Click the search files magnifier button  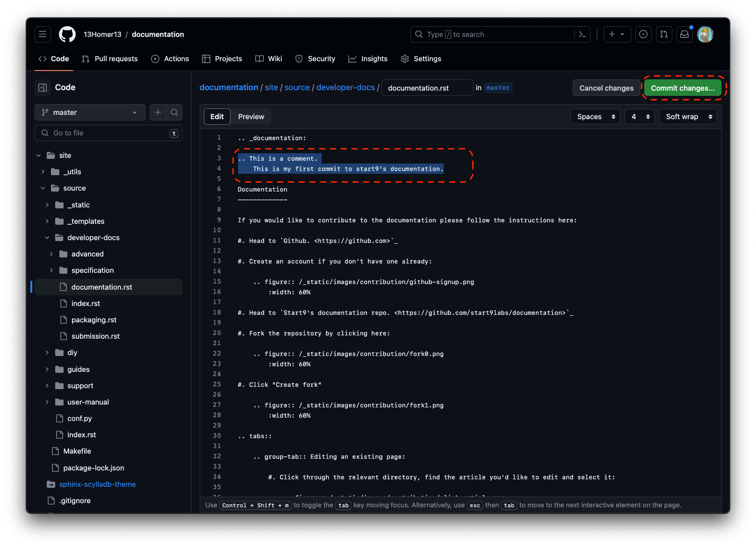click(x=174, y=112)
